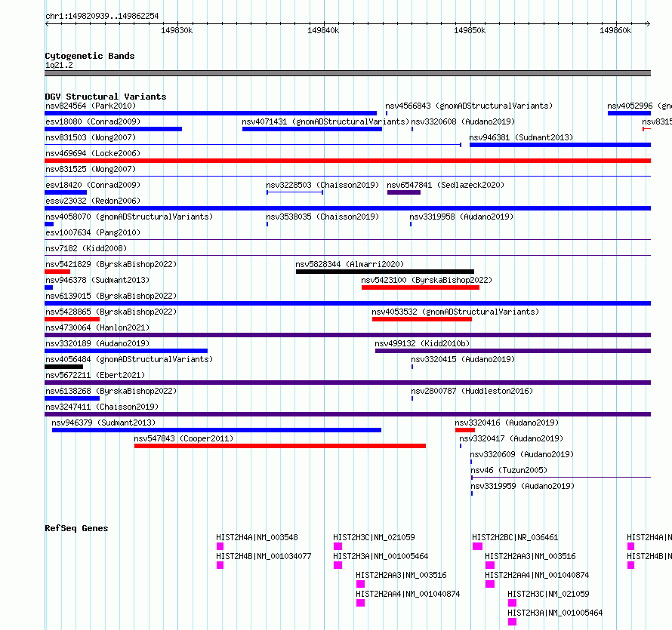
Task: Select nsv7182 (Kidd2008) variant label
Action: (x=86, y=248)
